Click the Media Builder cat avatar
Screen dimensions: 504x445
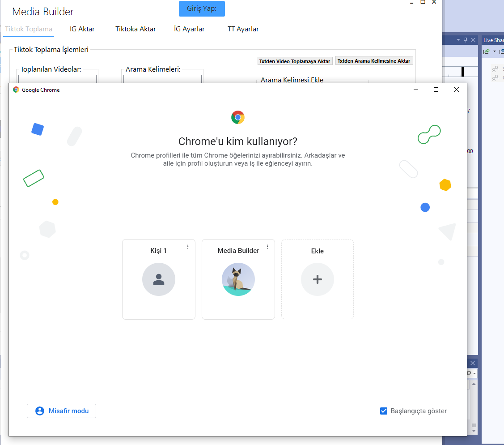(x=238, y=279)
